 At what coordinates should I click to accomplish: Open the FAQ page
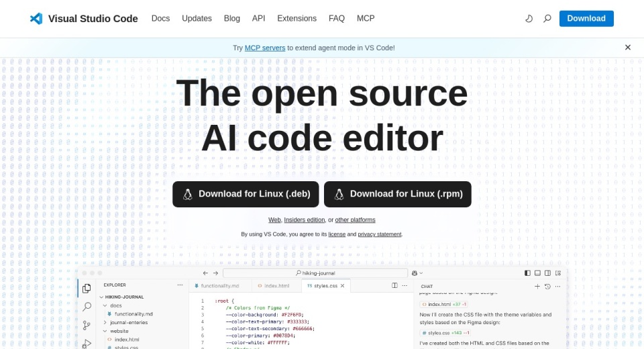(336, 19)
